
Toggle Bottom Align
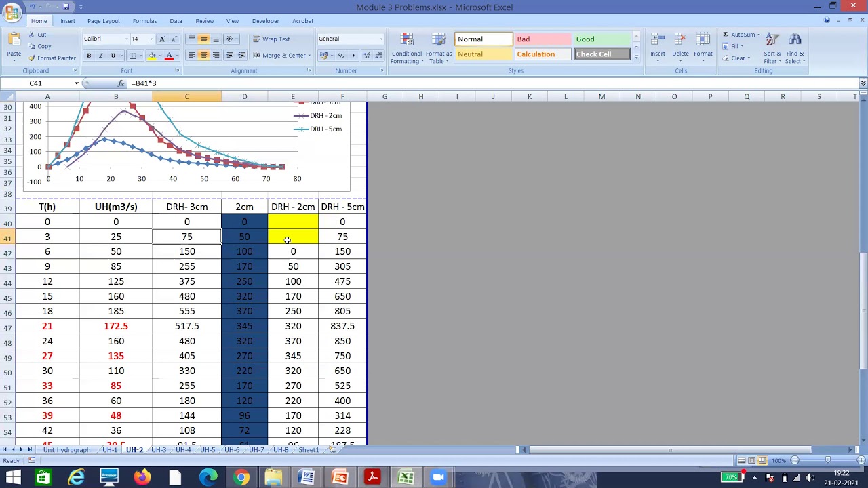[x=216, y=39]
